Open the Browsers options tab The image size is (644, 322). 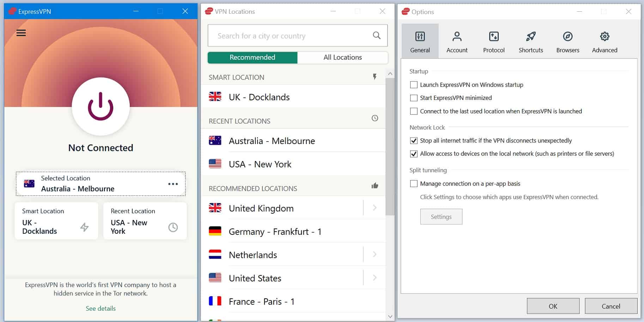(x=568, y=41)
